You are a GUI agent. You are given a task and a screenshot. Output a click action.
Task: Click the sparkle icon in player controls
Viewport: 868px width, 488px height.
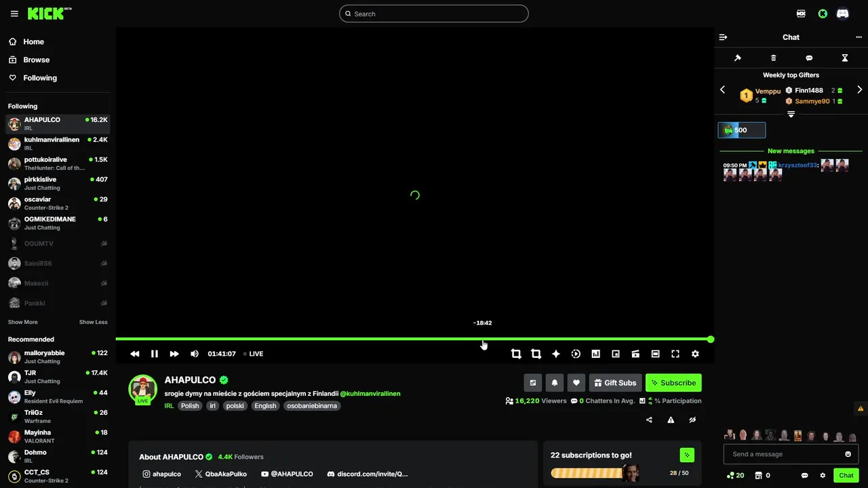coord(556,354)
